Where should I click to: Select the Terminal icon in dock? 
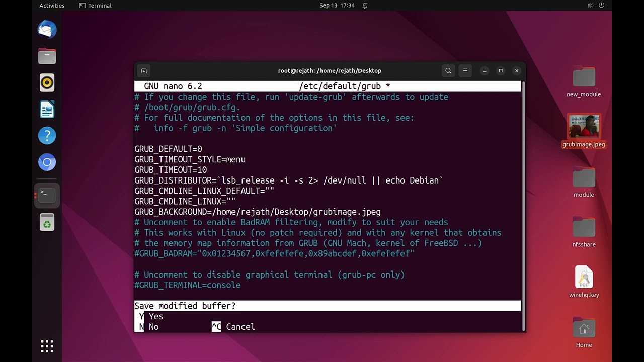[47, 195]
